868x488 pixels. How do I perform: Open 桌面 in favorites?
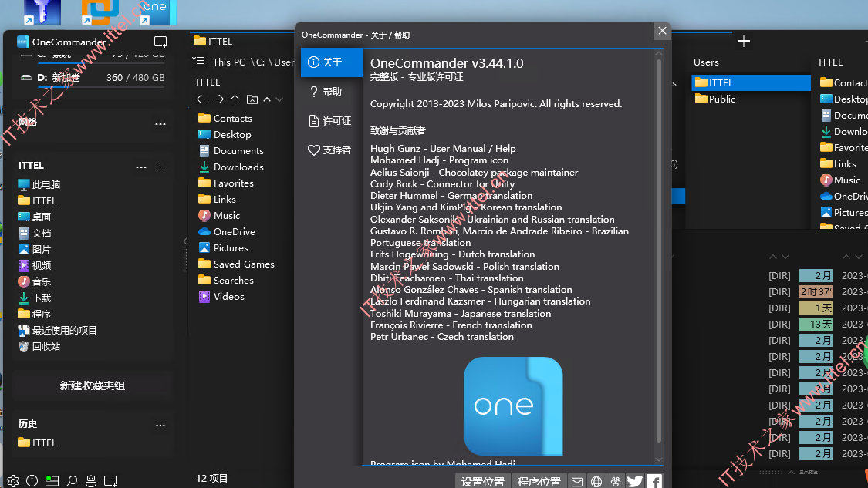pos(34,217)
